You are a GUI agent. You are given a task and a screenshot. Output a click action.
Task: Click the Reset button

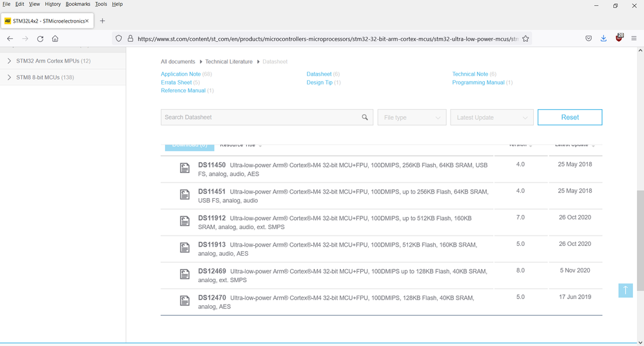pos(570,117)
